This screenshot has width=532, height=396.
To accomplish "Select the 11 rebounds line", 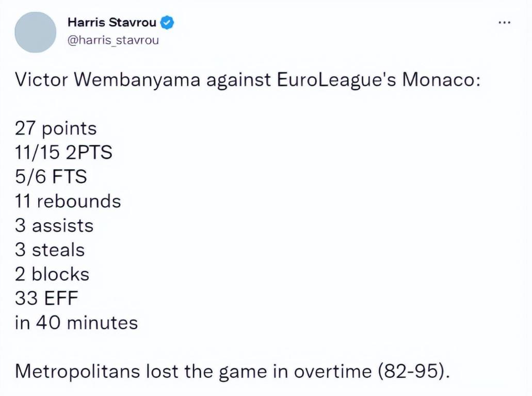I will pos(68,201).
